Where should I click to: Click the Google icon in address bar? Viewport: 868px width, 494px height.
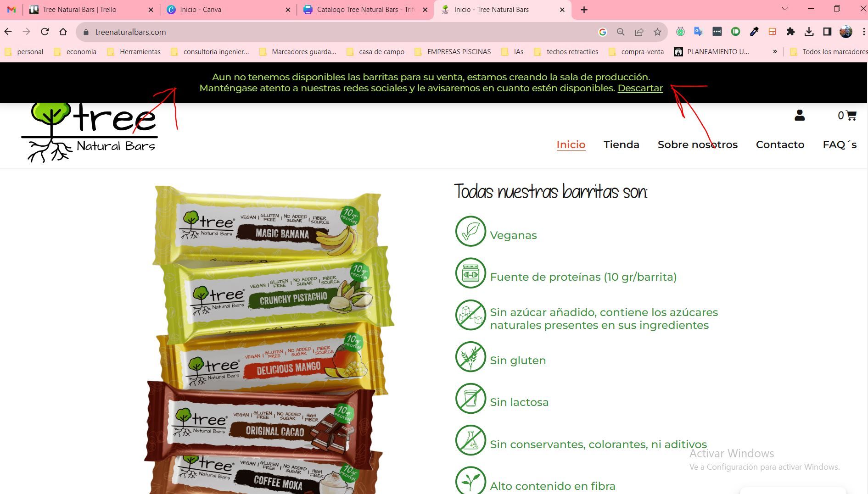click(x=603, y=32)
